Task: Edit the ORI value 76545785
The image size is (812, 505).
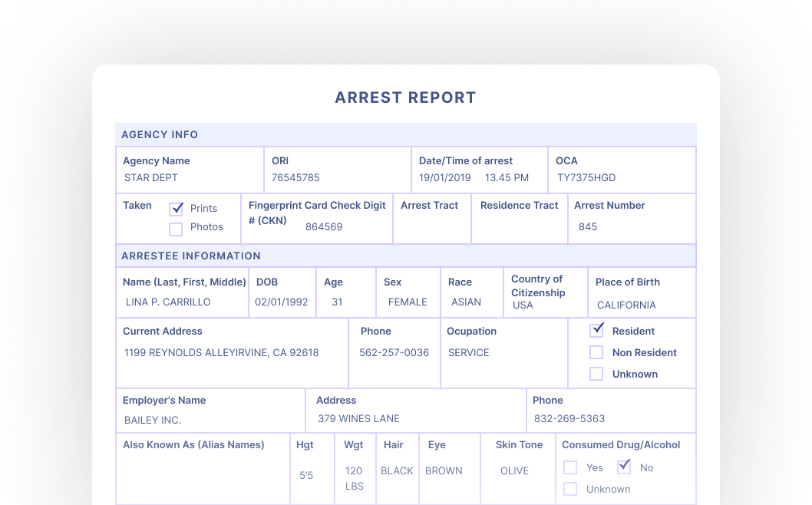Action: tap(295, 178)
